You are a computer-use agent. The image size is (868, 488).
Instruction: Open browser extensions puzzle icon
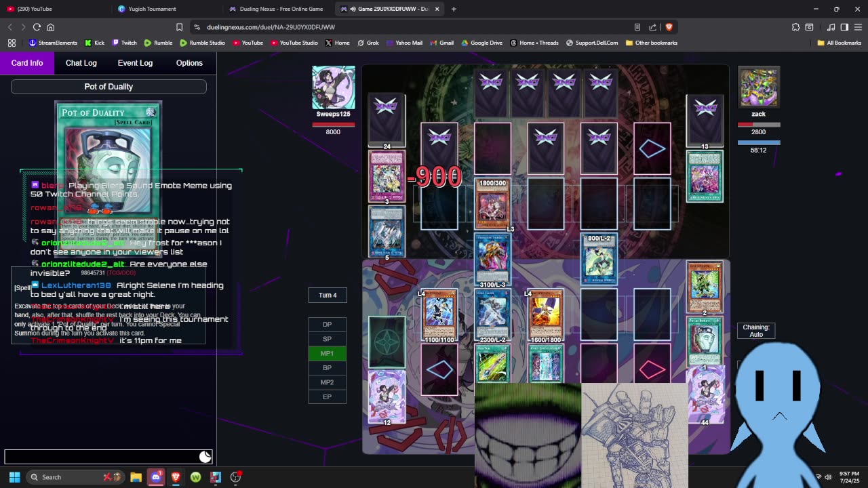tap(795, 27)
